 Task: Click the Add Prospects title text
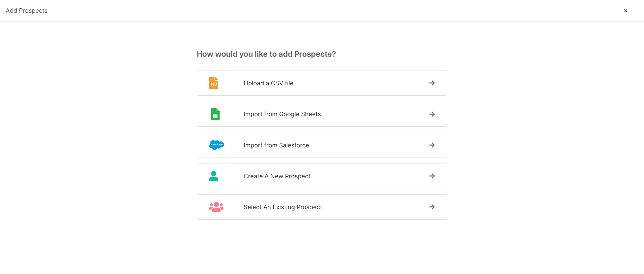tap(27, 11)
